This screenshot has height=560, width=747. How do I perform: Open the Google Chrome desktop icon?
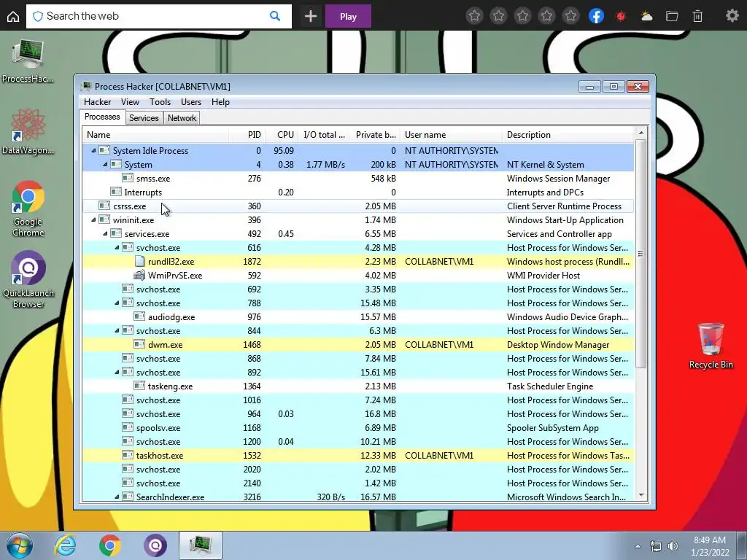[28, 209]
